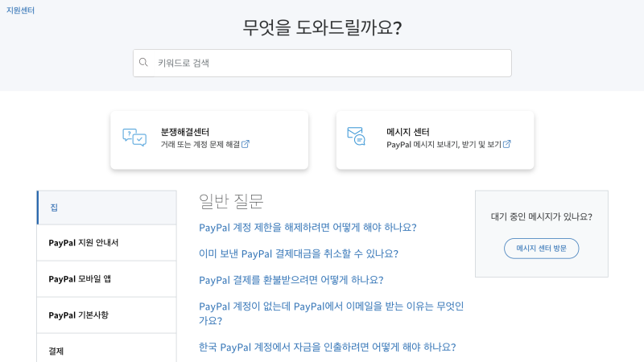
Task: Click the message center envelope icon
Action: (x=356, y=137)
